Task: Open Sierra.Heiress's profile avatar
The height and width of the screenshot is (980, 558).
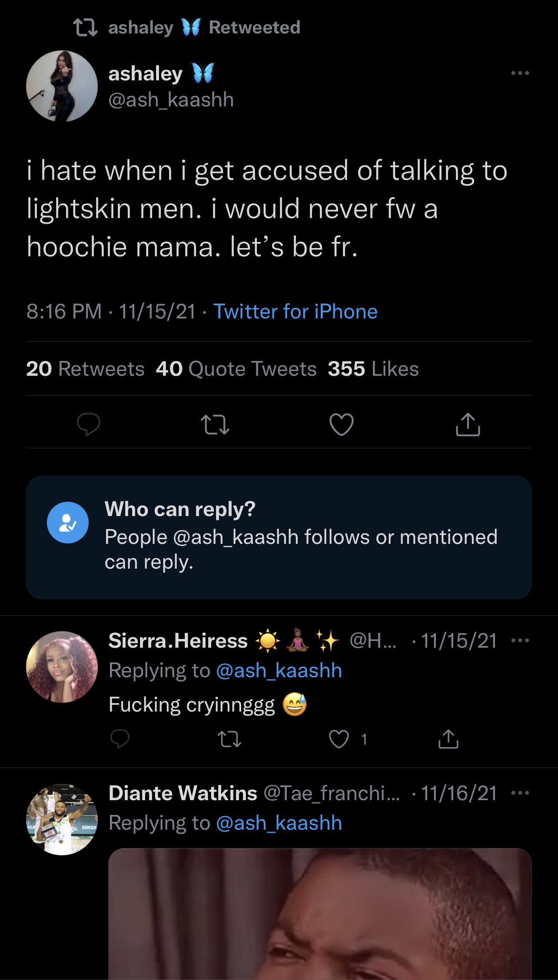Action: click(x=62, y=667)
